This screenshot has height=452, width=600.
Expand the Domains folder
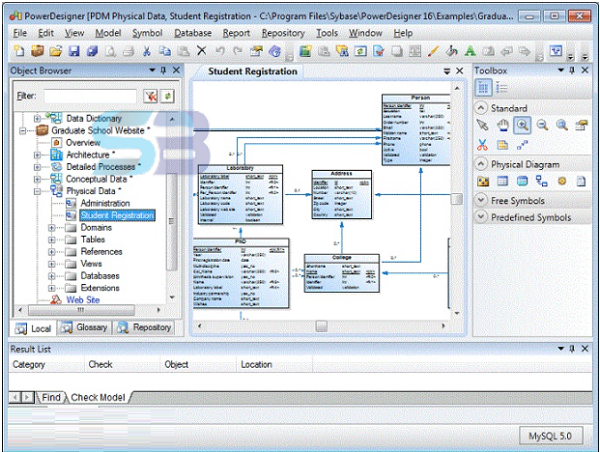(52, 228)
